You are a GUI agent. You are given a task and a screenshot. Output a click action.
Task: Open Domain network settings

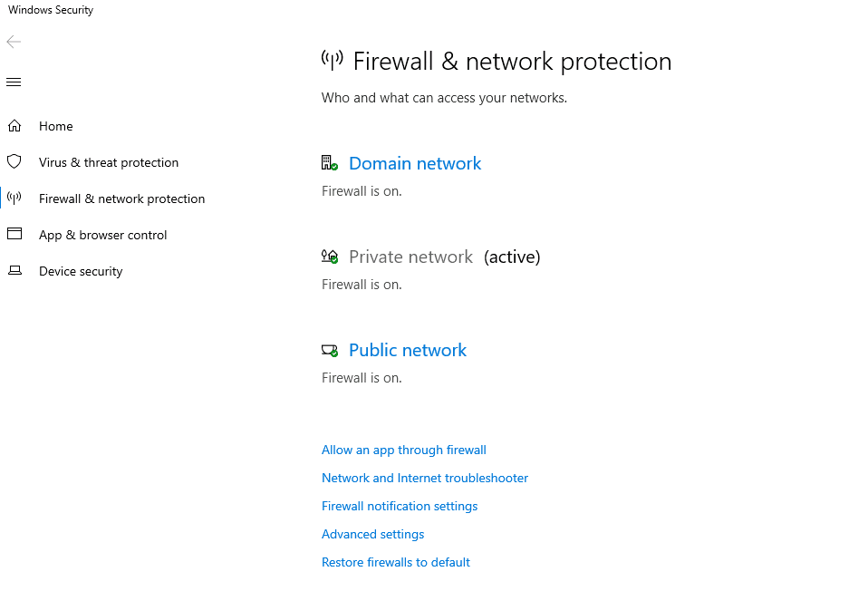[415, 163]
